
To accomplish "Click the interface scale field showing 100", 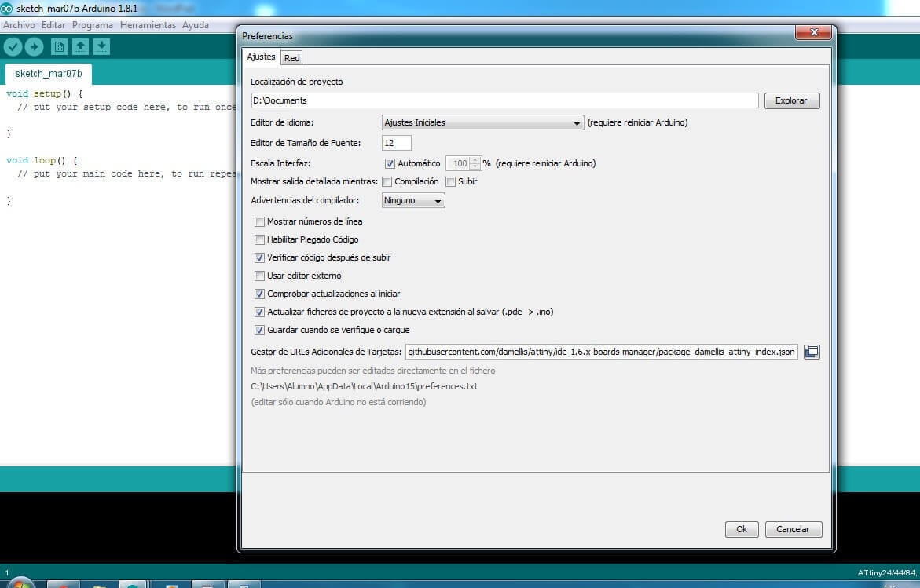I will pyautogui.click(x=458, y=163).
